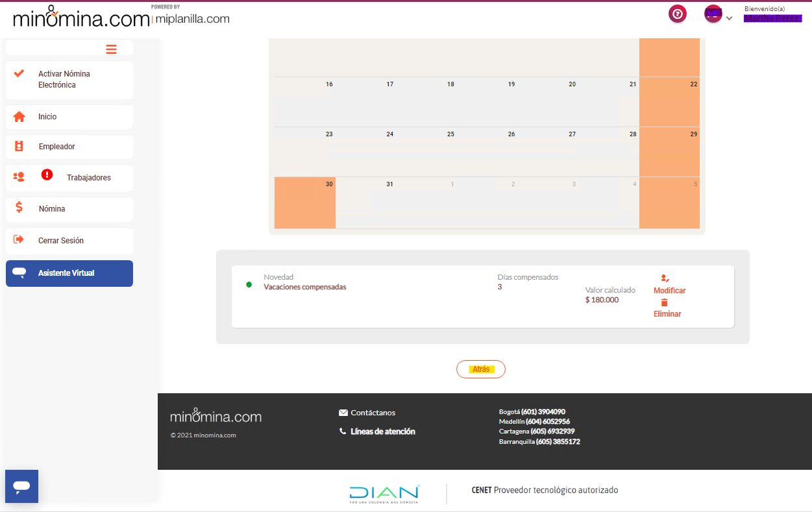Screen dimensions: 812x512
Task: Click the Eliminar link
Action: (667, 314)
